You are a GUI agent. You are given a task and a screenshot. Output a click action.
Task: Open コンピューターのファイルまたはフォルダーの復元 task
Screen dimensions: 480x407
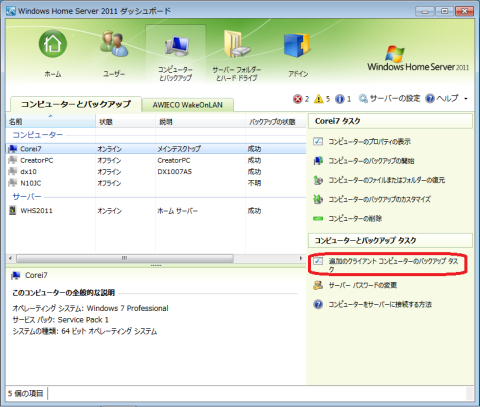pyautogui.click(x=386, y=180)
